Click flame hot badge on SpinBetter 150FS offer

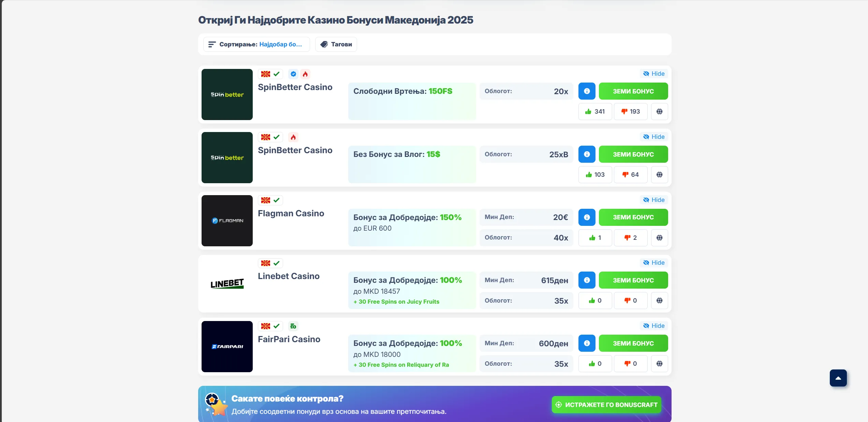(305, 74)
